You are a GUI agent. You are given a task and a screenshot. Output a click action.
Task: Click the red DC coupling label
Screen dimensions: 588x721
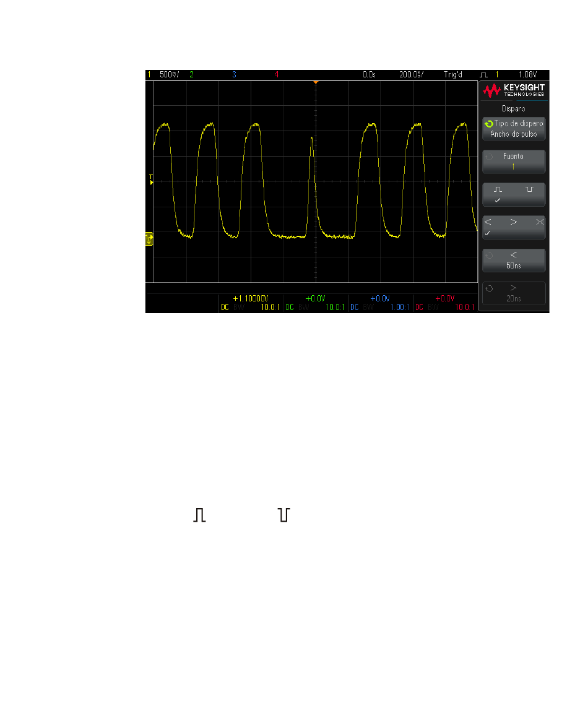419,307
